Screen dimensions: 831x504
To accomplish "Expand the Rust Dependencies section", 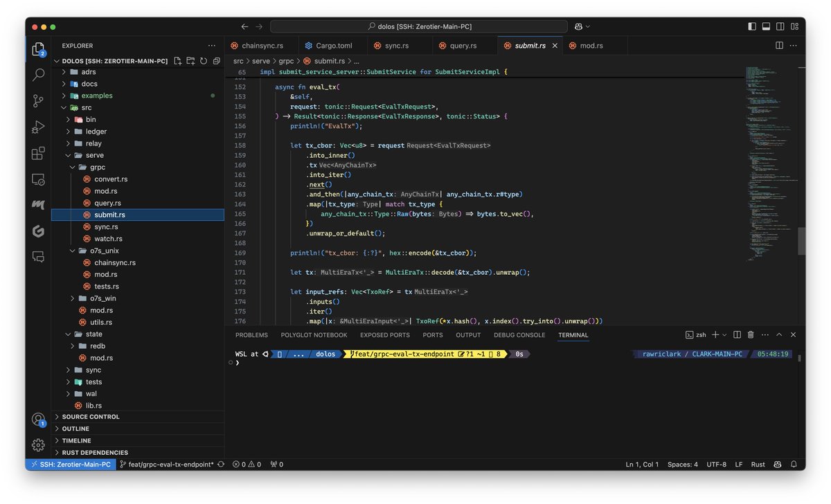I will point(138,452).
